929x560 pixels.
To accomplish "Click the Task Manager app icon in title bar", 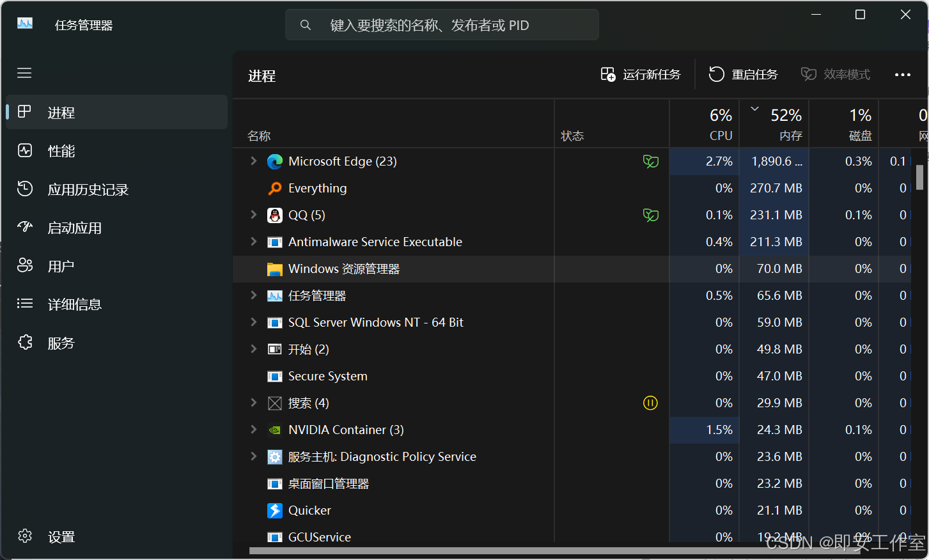I will tap(25, 24).
